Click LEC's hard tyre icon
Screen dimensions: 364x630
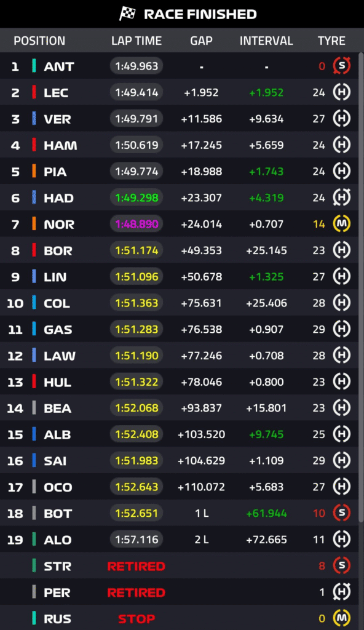pyautogui.click(x=341, y=92)
